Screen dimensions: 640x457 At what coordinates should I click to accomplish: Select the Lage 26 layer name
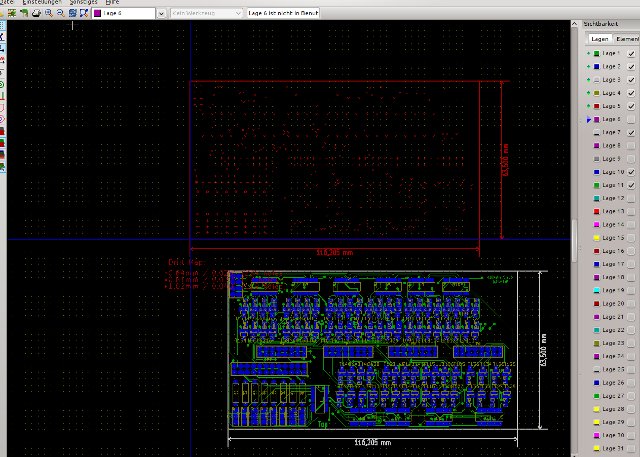pyautogui.click(x=613, y=382)
